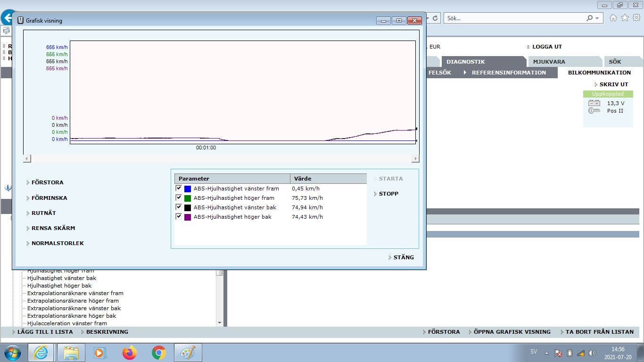644x362 pixels.
Task: Switch to the MJUKVARA tab
Action: click(549, 62)
